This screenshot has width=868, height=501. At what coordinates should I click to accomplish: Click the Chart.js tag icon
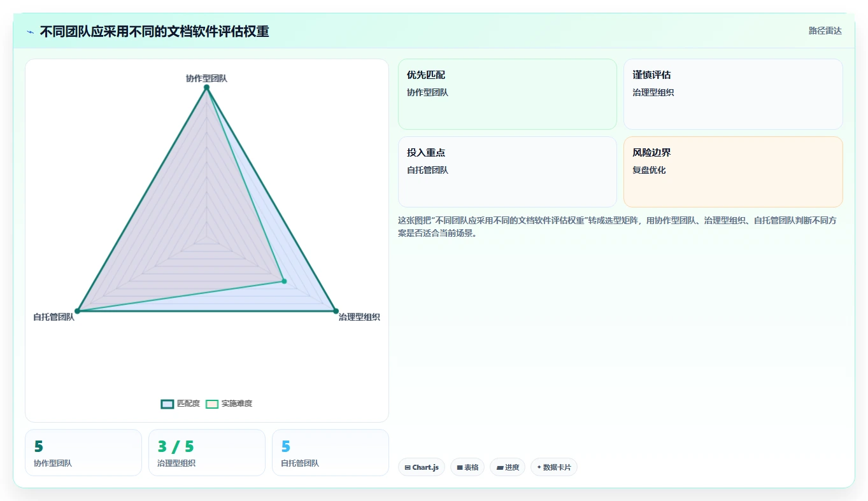[408, 467]
